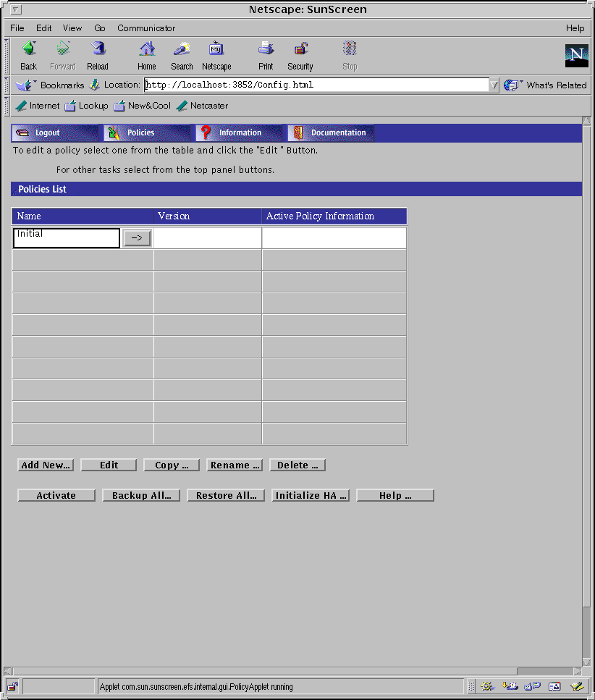This screenshot has width=595, height=700.
Task: Open the Netscape Help menu
Action: [x=575, y=28]
